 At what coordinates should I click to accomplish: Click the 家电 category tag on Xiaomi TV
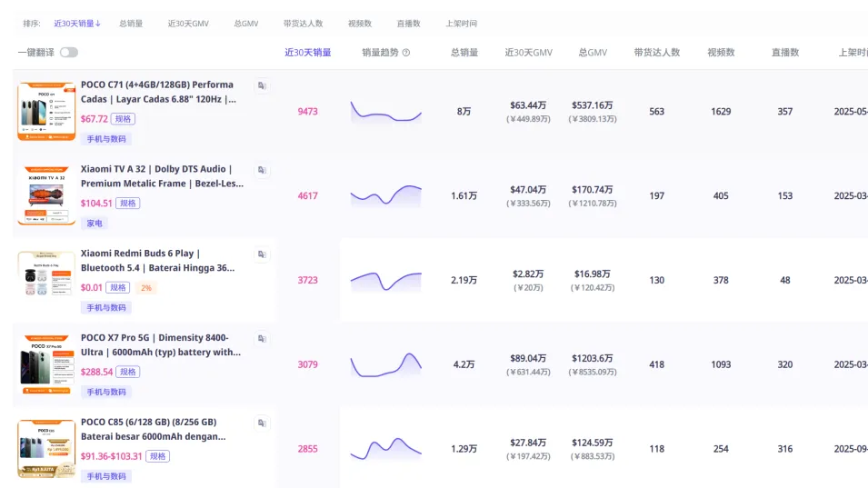click(95, 223)
